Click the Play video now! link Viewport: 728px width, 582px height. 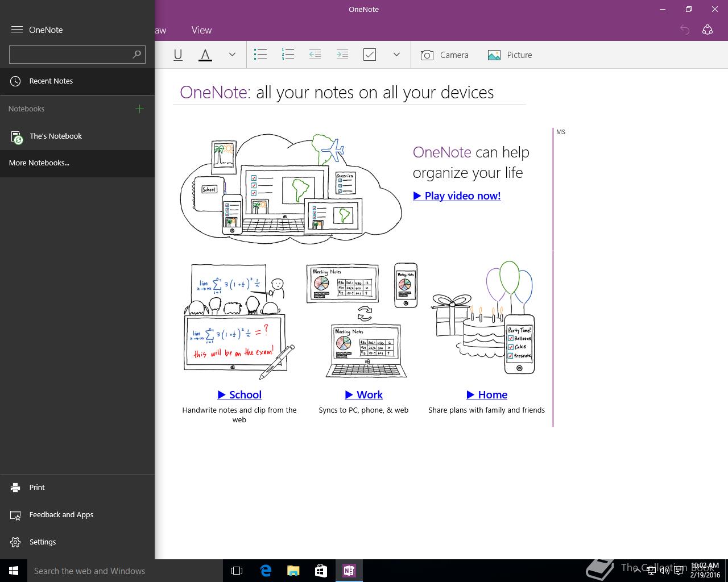[x=457, y=196]
